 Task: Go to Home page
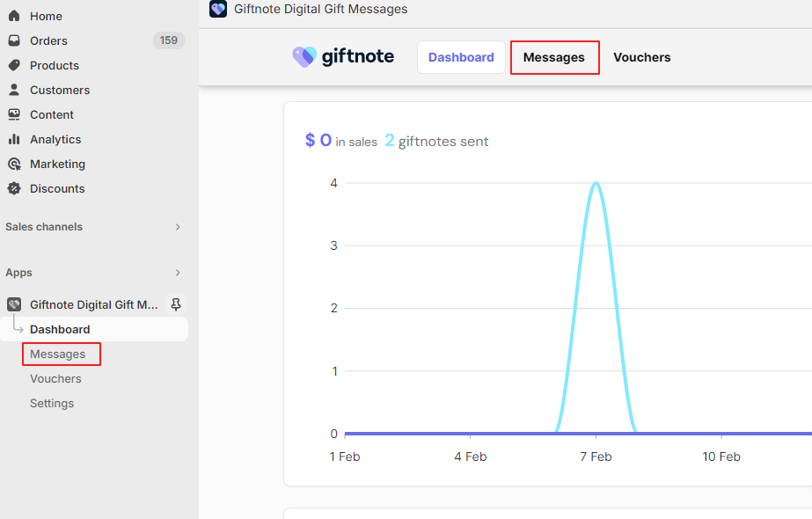click(x=46, y=16)
